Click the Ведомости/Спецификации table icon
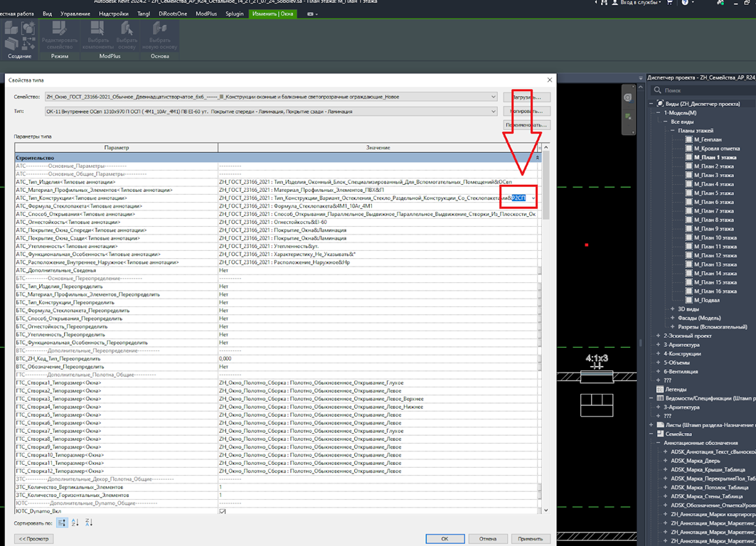Viewport: 756px width, 546px height. 660,398
